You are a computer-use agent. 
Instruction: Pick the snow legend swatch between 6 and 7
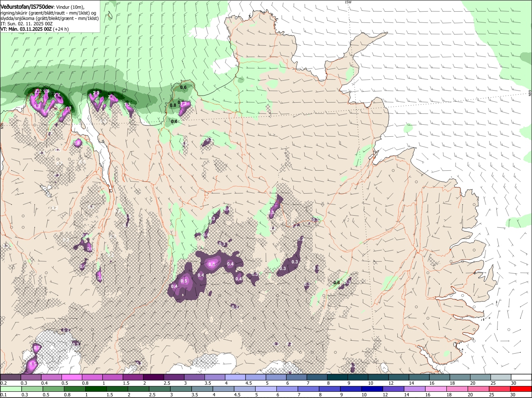click(297, 377)
